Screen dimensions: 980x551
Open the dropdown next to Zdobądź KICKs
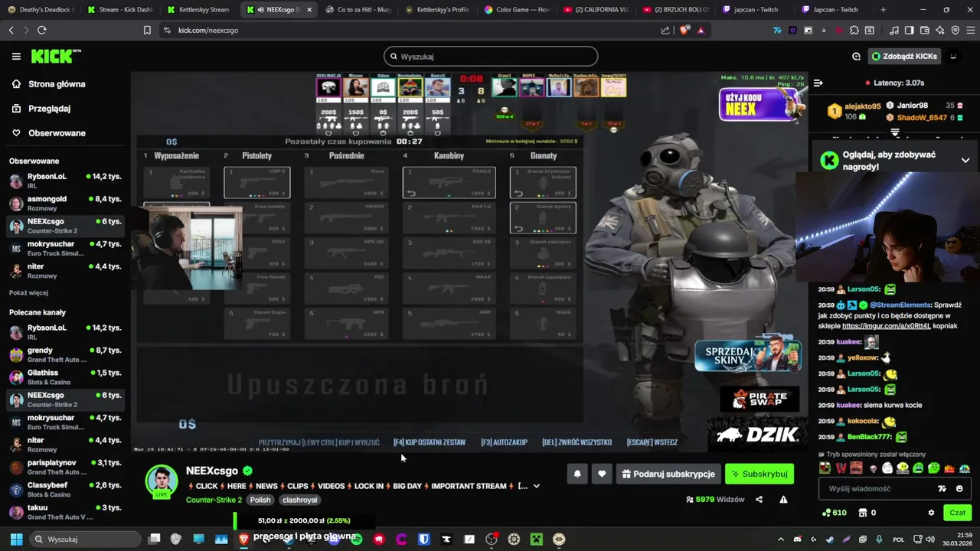pyautogui.click(x=953, y=57)
